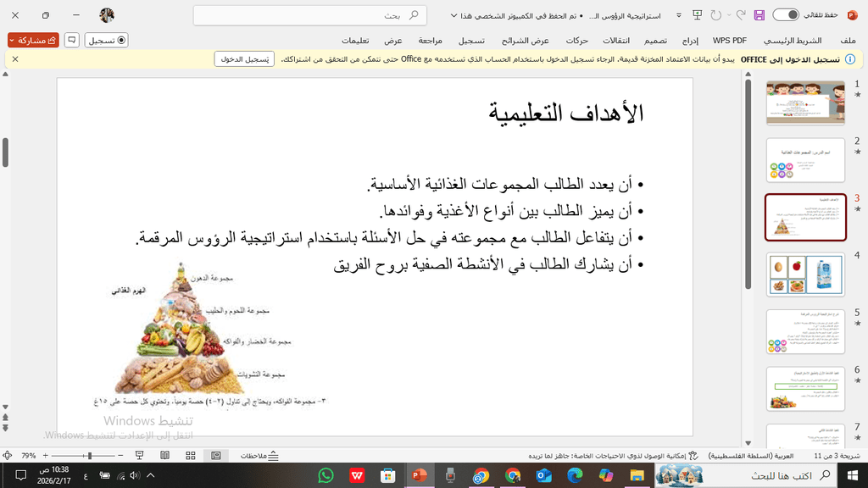Click the slide title الأهداف التعليمية

coord(565,113)
